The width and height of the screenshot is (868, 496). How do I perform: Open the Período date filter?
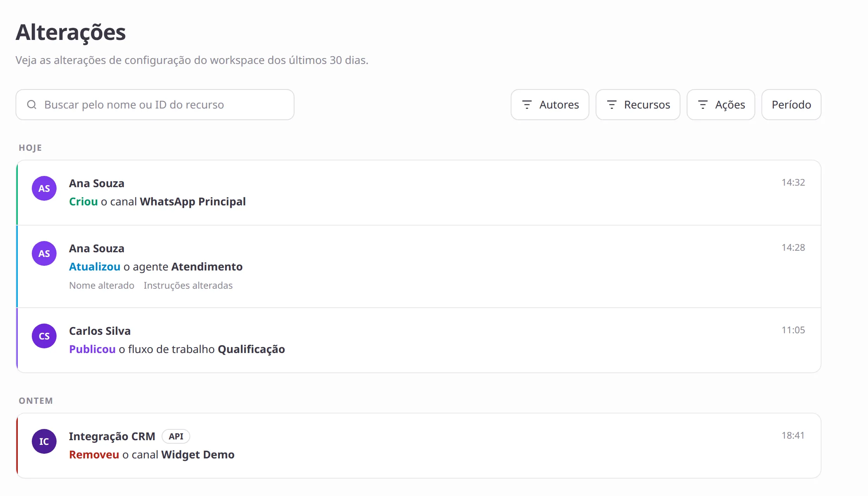pos(791,105)
